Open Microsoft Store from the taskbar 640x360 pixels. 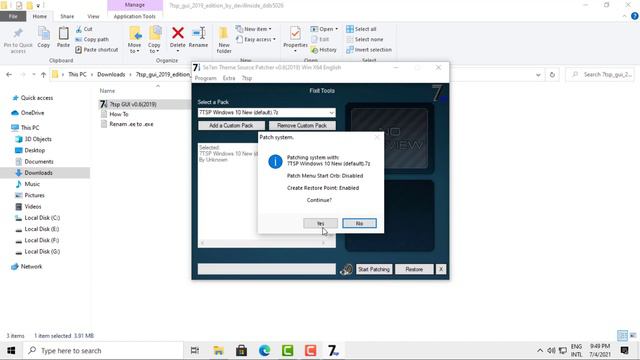[x=241, y=351]
